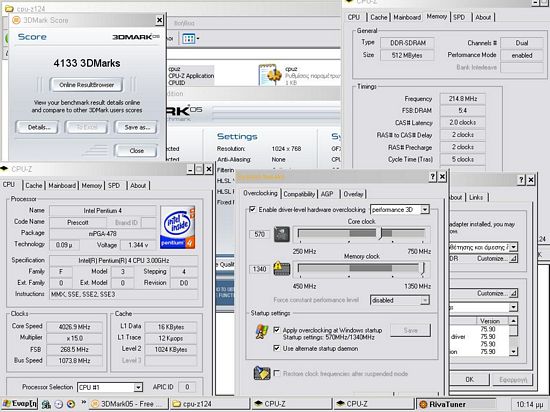Open the views dropdown arrow in folder toolbar

pos(197,38)
